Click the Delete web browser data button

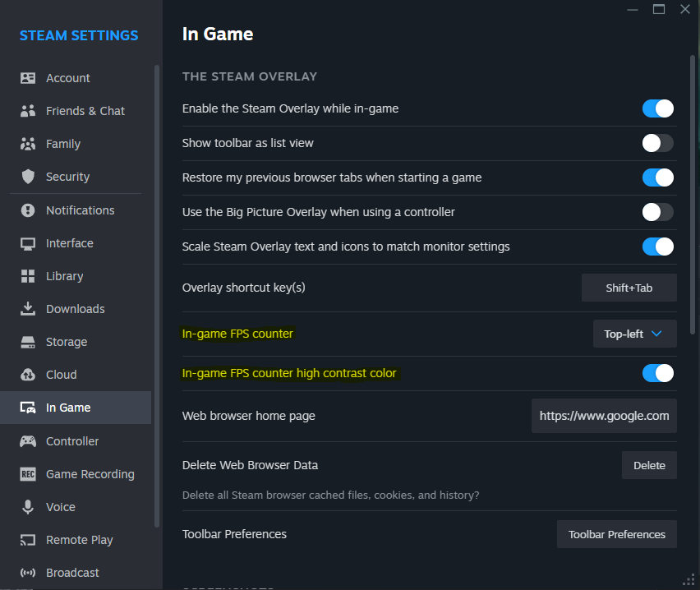click(x=649, y=465)
